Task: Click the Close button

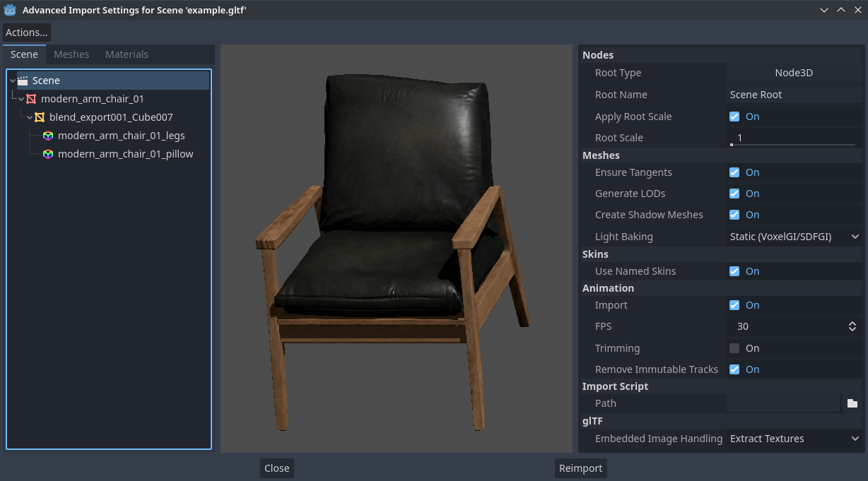Action: coord(276,468)
